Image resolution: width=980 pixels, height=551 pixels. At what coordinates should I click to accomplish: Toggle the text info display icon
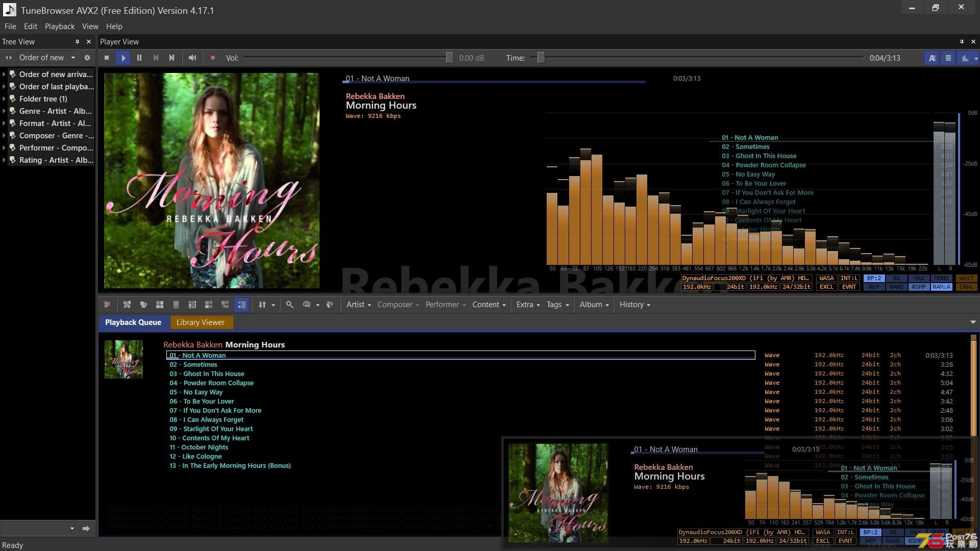pyautogui.click(x=932, y=58)
